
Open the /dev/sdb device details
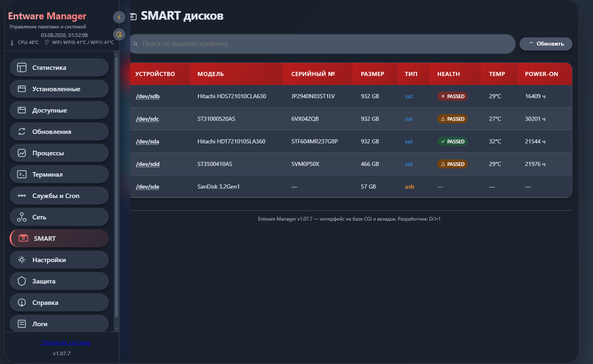tap(148, 96)
